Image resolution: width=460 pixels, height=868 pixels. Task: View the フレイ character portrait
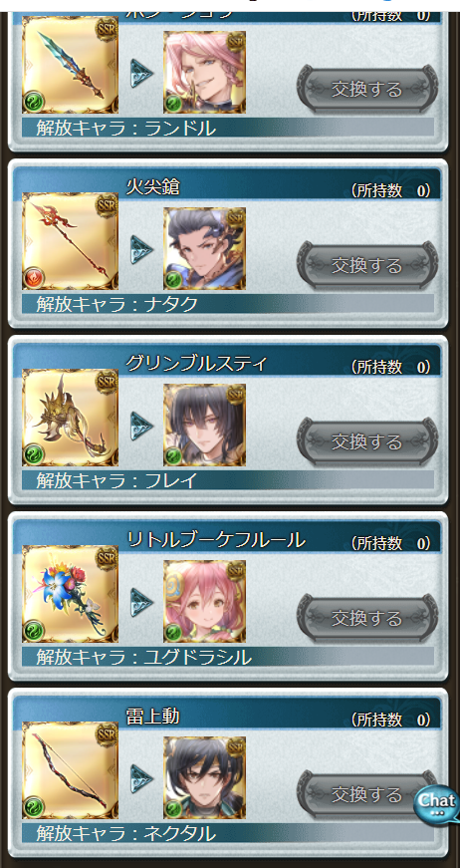click(204, 426)
